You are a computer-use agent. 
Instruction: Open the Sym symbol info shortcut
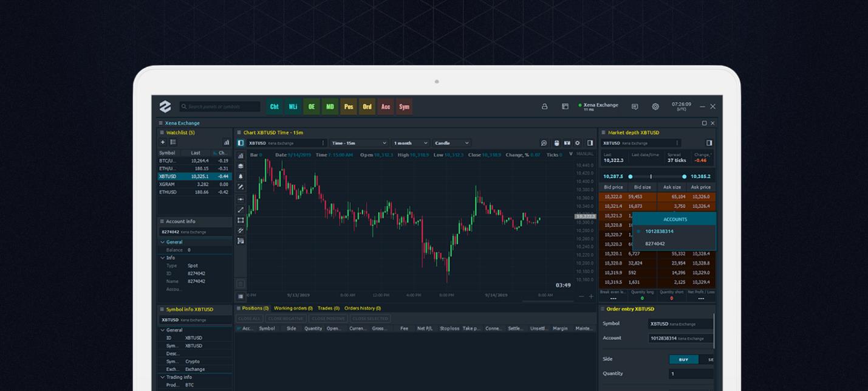[x=404, y=106]
